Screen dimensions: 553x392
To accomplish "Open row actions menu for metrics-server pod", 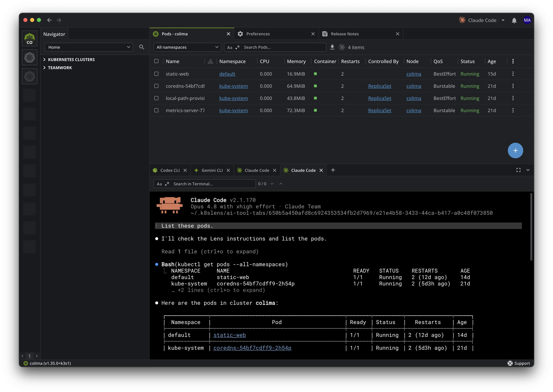I will coord(513,110).
